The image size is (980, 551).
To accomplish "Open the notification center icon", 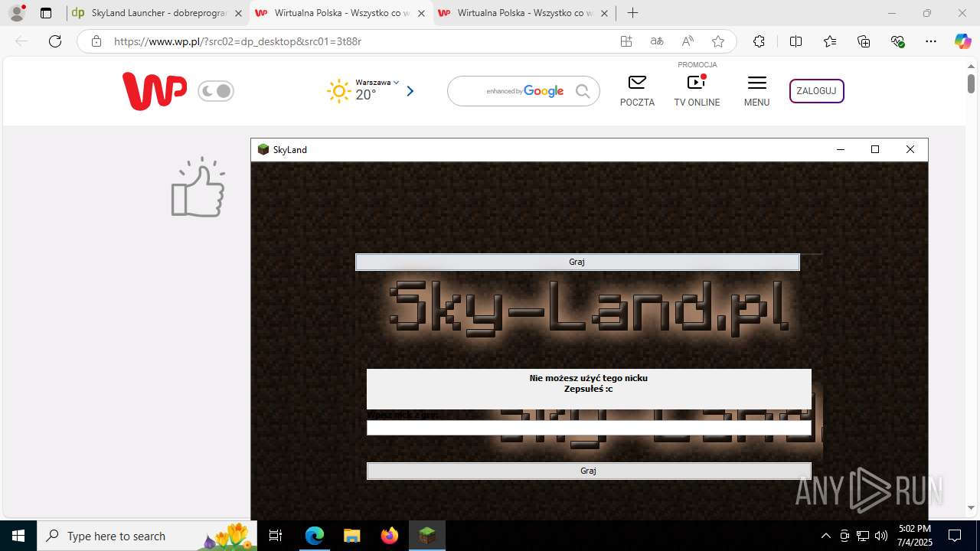I will (x=955, y=536).
